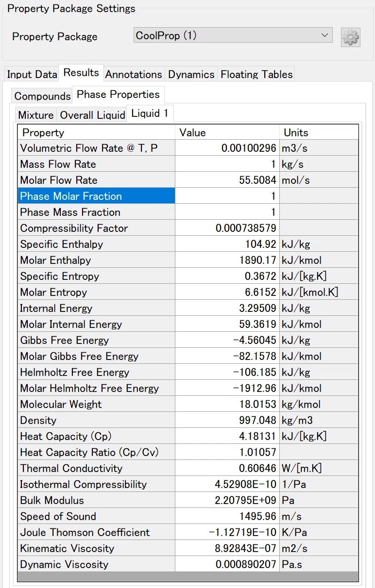The image size is (375, 588).
Task: Click the Heat Capacity (Cp) property cell
Action: pos(96,436)
